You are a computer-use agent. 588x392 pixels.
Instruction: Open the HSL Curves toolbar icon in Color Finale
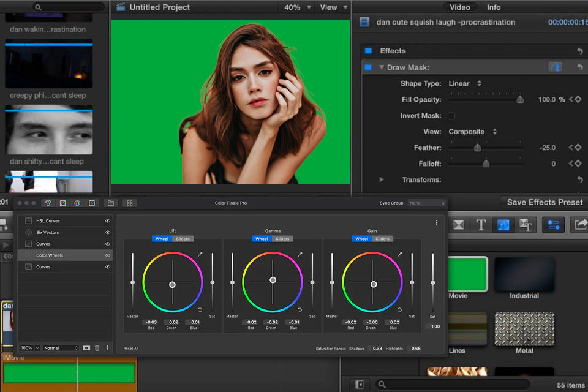[x=92, y=203]
